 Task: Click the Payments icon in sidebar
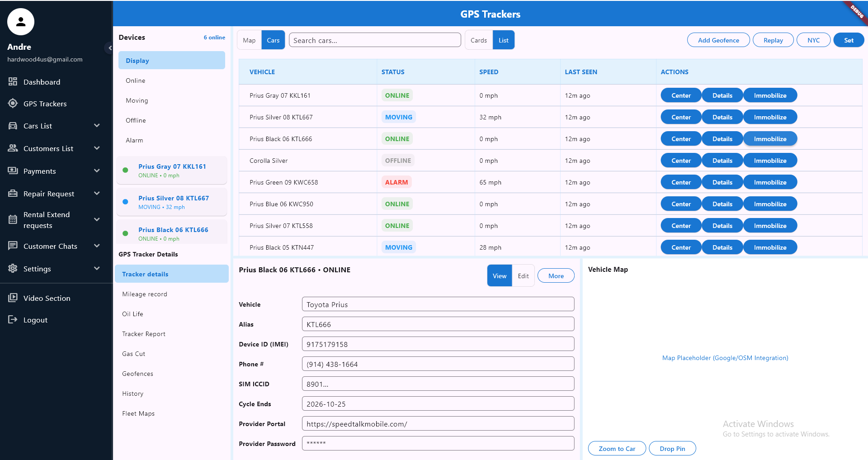pyautogui.click(x=13, y=171)
